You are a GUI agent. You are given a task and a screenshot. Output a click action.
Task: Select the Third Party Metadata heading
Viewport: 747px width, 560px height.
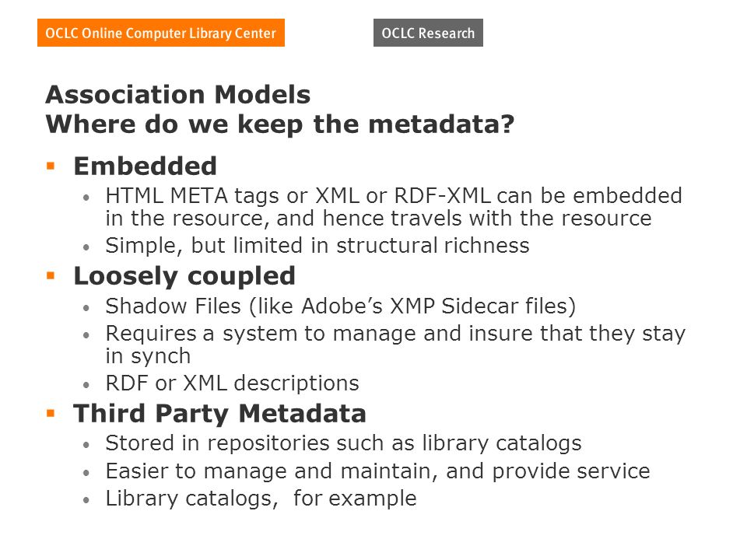point(219,414)
